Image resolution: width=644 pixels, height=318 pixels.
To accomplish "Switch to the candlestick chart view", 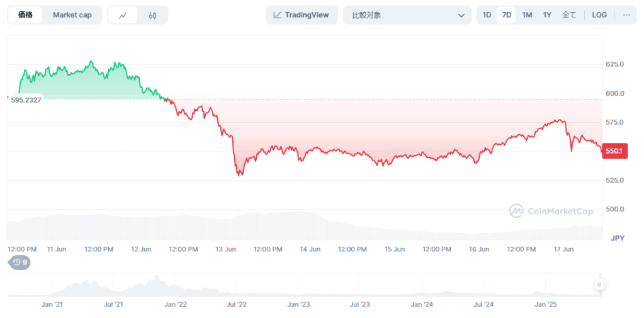I will click(x=152, y=15).
